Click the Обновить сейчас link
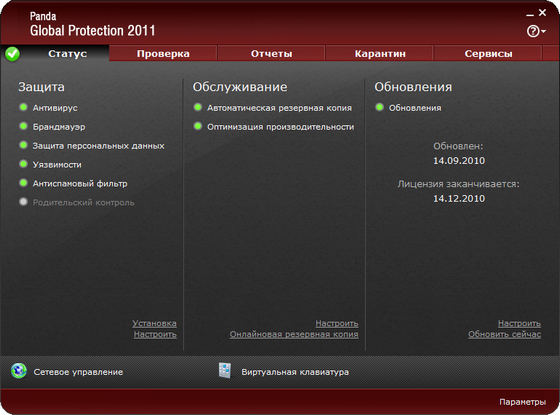Image resolution: width=560 pixels, height=415 pixels. tap(504, 334)
